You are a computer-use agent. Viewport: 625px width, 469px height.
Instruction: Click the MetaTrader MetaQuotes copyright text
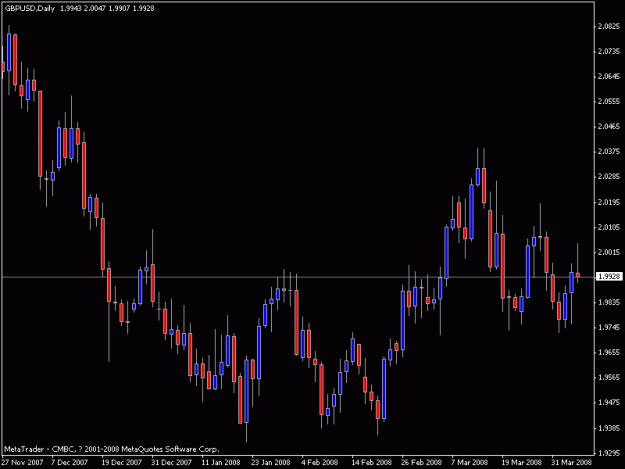112,449
